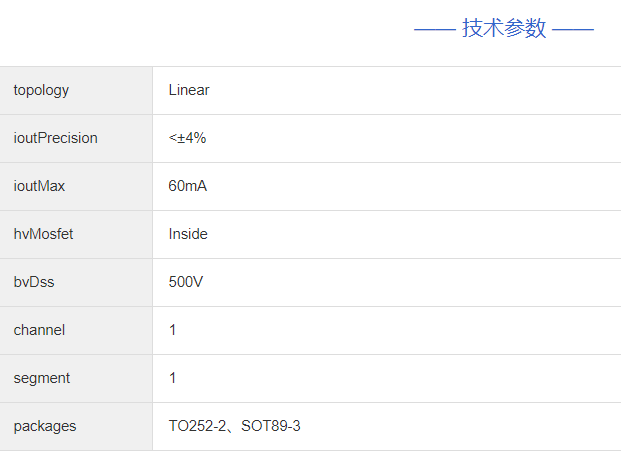This screenshot has width=621, height=462.
Task: Select the 500V value cell
Action: tap(186, 282)
